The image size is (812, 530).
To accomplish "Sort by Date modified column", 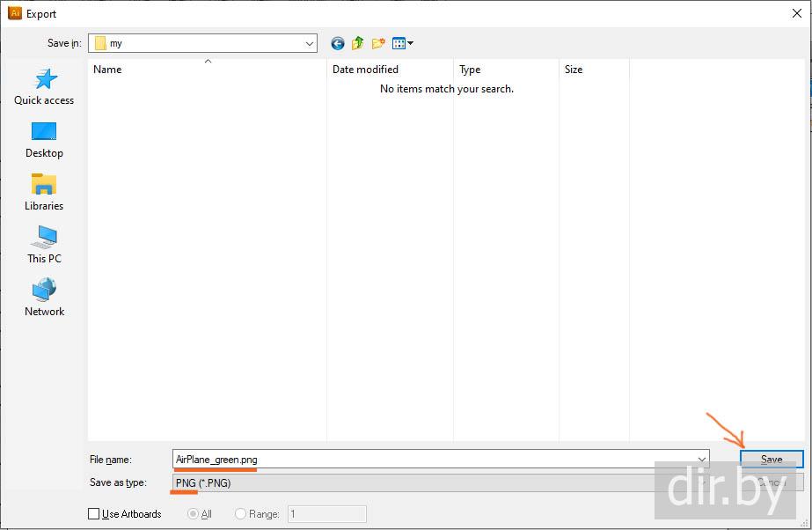I will (x=390, y=70).
